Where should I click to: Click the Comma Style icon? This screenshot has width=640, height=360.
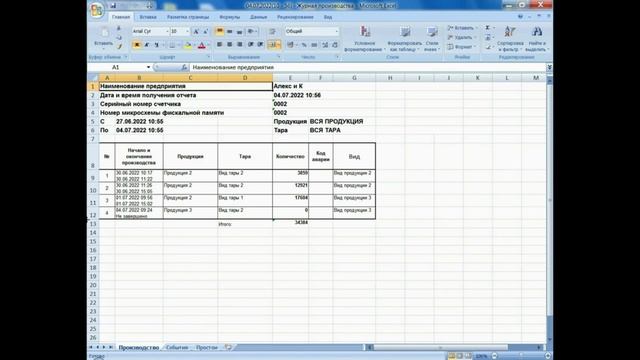click(x=314, y=45)
